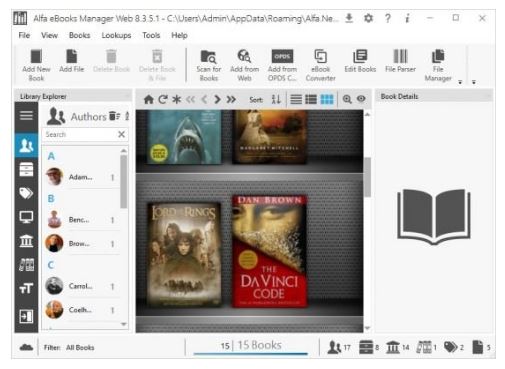Open settings gear in title bar
The image size is (505, 369).
click(368, 18)
